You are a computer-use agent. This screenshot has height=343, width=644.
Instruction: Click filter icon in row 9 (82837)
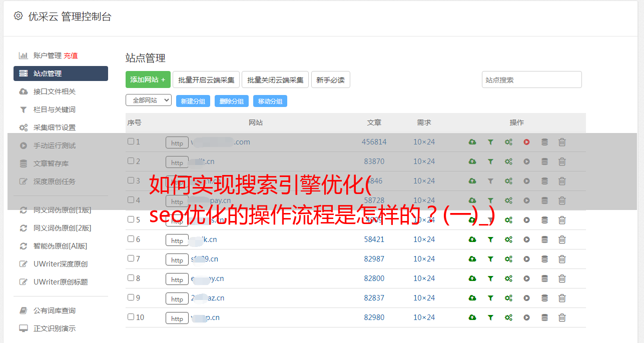click(490, 298)
